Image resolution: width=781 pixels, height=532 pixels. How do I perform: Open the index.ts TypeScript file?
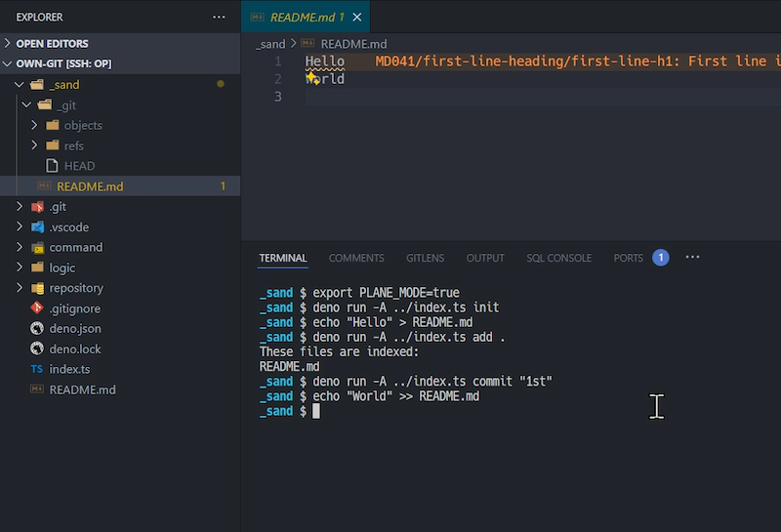point(68,369)
